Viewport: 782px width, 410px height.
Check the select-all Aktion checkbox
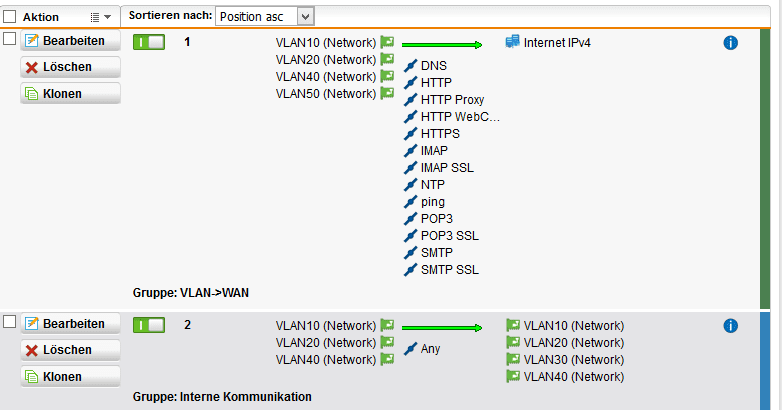tap(10, 17)
